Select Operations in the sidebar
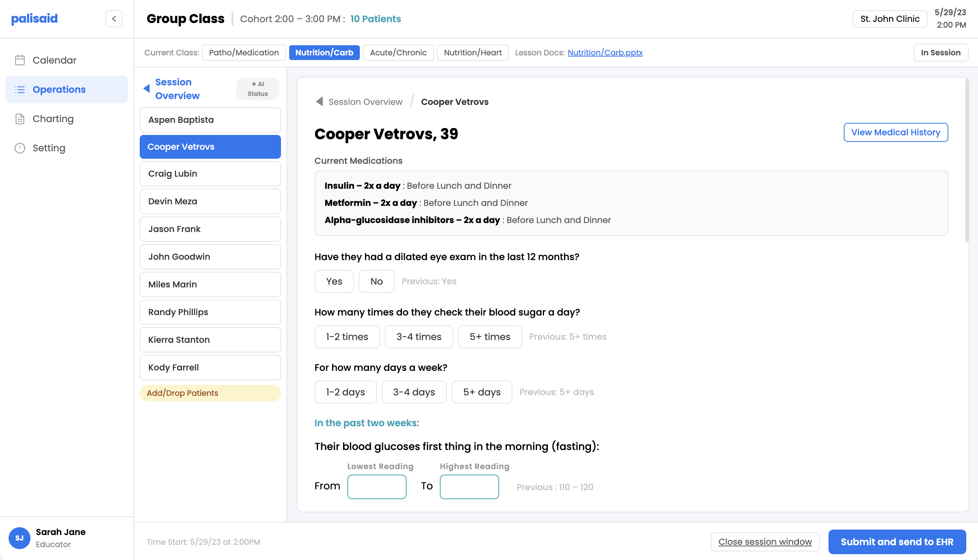The width and height of the screenshot is (978, 560). [67, 90]
